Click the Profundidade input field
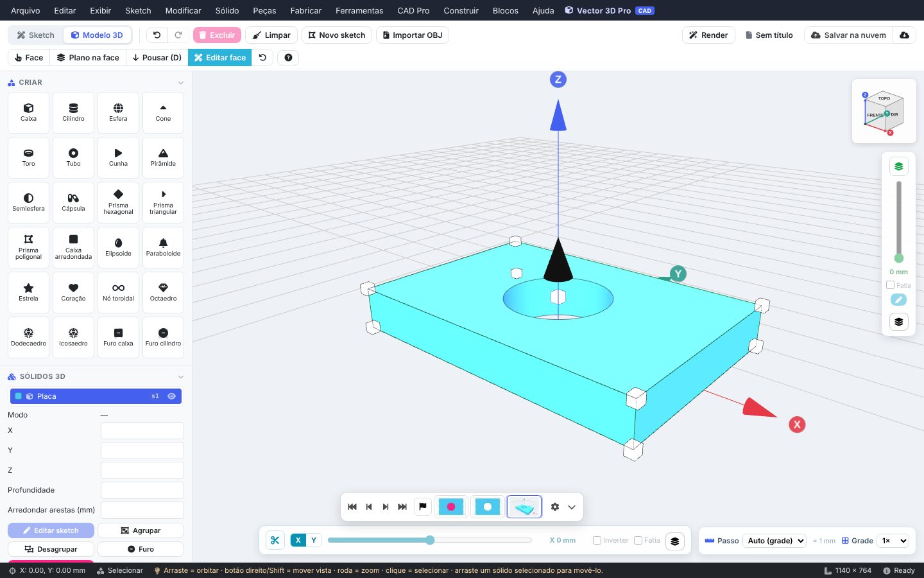Screen dimensions: 924x578 click(142, 490)
